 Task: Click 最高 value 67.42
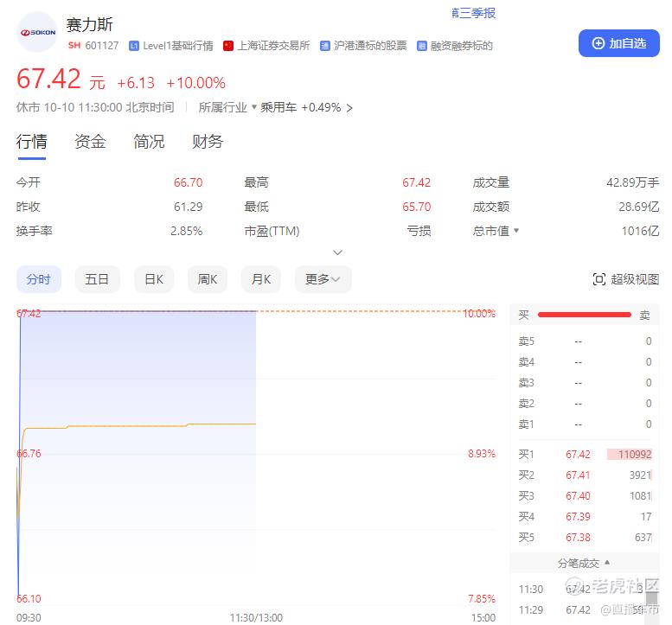point(416,182)
